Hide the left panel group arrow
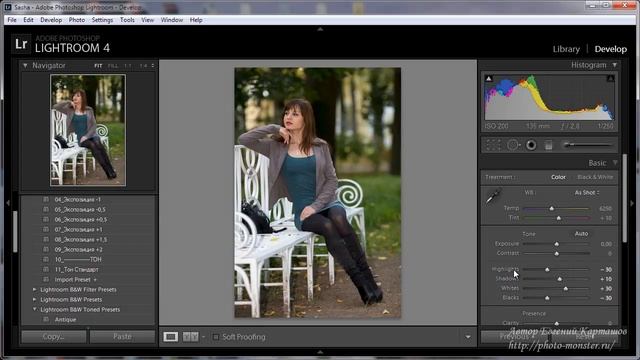The width and height of the screenshot is (640, 360). (8, 203)
